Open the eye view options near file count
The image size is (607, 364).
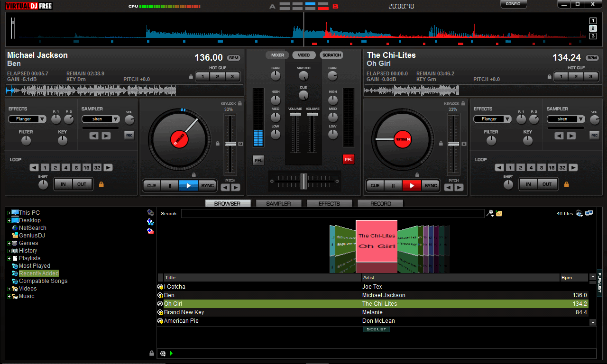(579, 213)
